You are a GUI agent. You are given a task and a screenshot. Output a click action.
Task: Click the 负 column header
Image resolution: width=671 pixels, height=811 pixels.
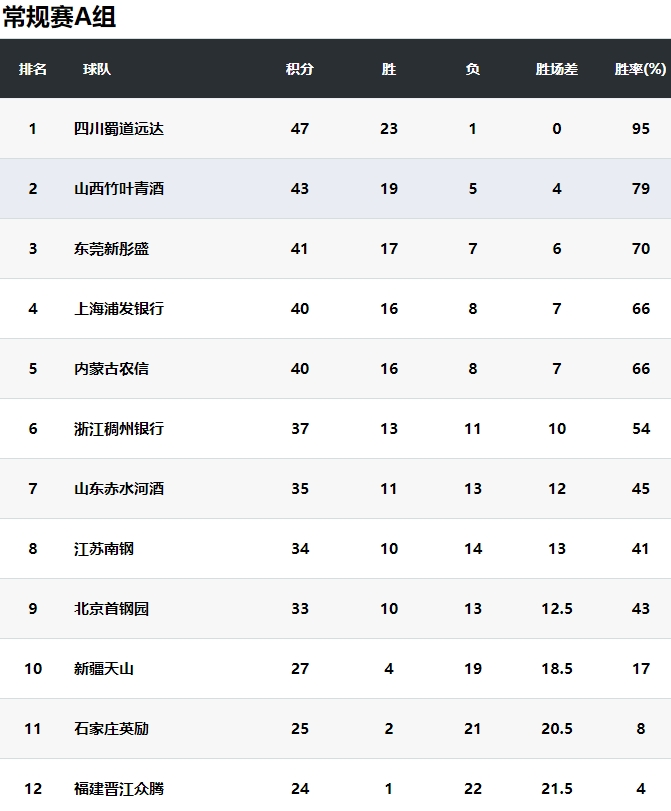point(472,69)
